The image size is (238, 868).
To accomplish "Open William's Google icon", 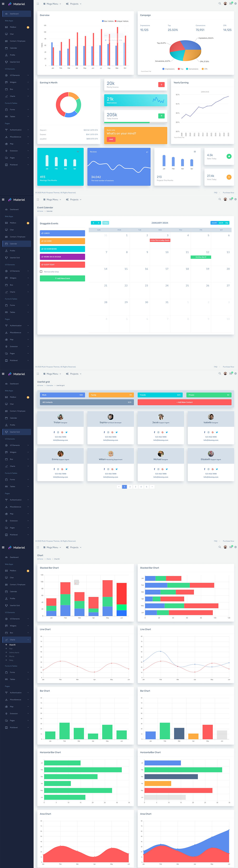I will coord(112,469).
